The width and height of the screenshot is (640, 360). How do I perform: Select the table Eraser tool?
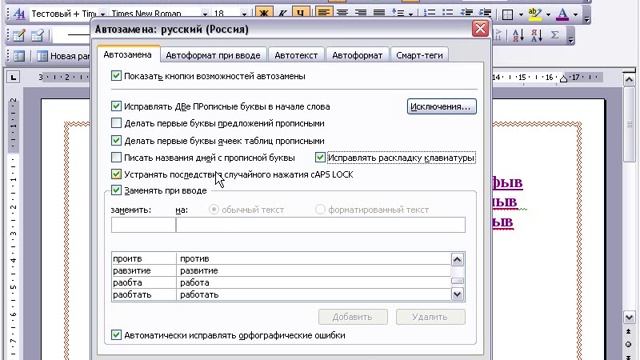(x=37, y=36)
